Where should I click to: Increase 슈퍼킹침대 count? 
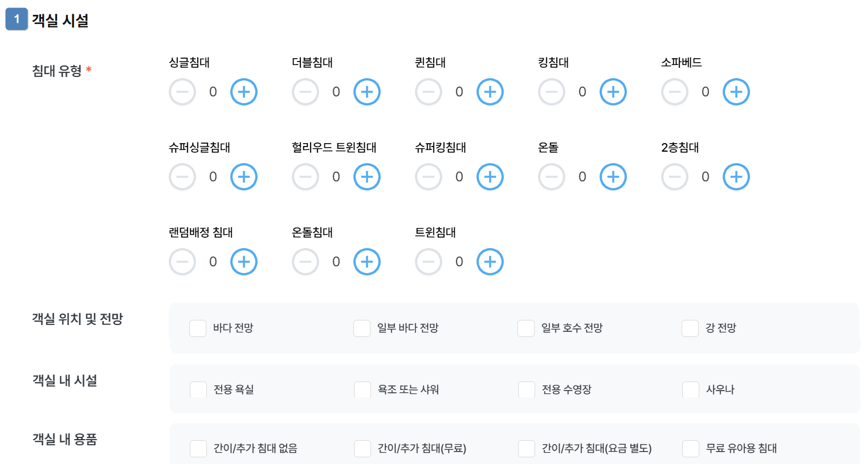click(490, 177)
